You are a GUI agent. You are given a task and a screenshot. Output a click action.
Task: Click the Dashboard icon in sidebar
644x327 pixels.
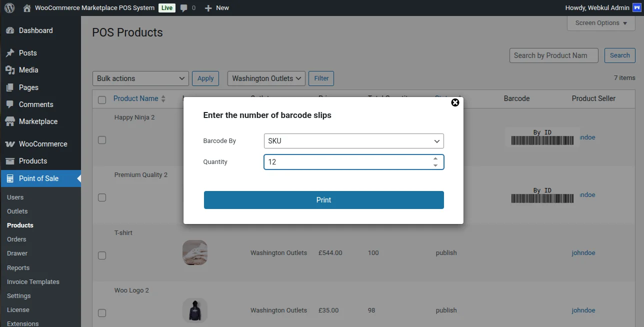[11, 30]
